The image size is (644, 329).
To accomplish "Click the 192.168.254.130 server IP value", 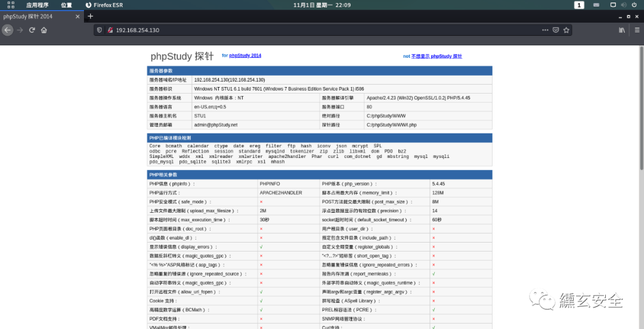I will (230, 80).
